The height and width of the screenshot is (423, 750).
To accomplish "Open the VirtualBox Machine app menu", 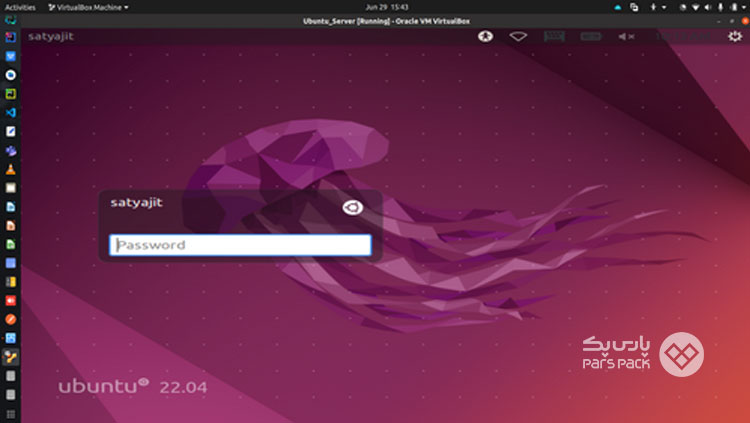I will (88, 7).
